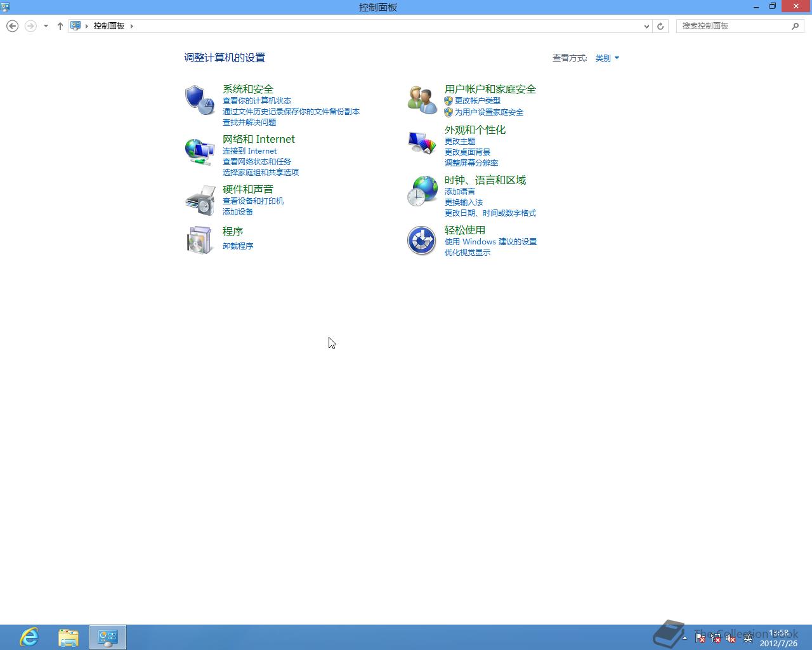
Task: Refresh the control panel view
Action: click(x=660, y=26)
